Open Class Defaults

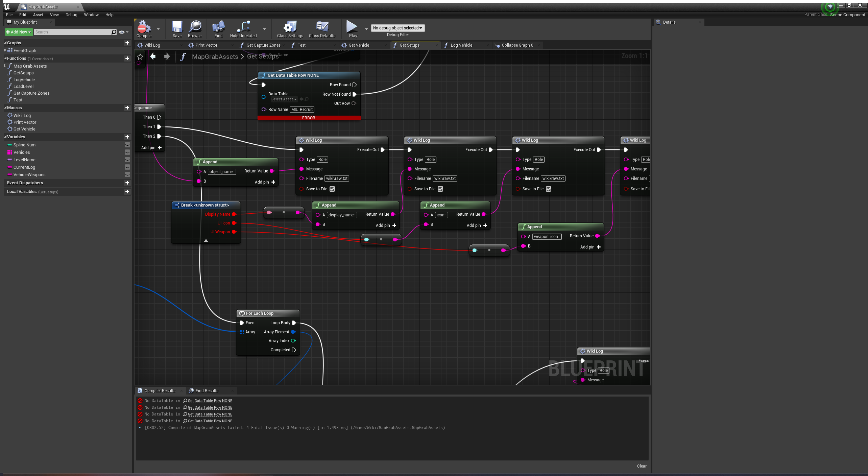point(321,29)
